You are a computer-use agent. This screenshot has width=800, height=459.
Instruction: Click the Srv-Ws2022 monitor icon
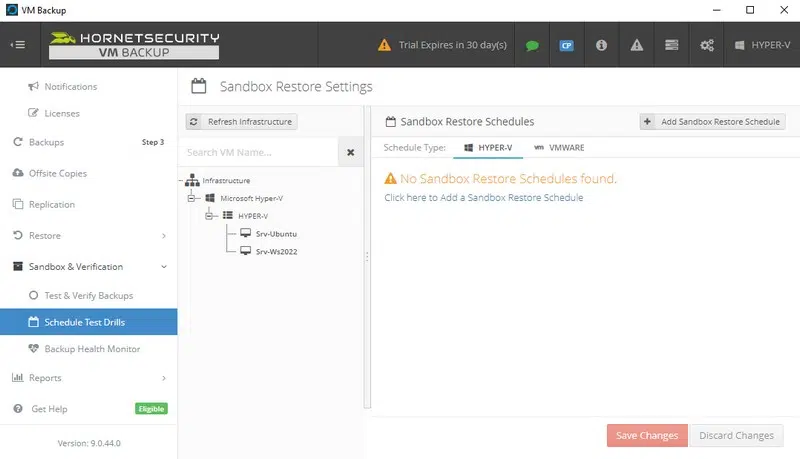click(245, 251)
